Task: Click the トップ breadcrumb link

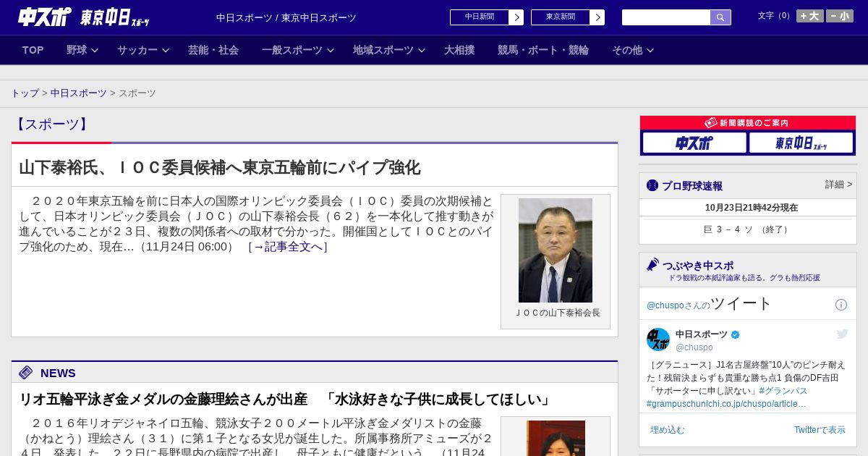Action: tap(25, 93)
